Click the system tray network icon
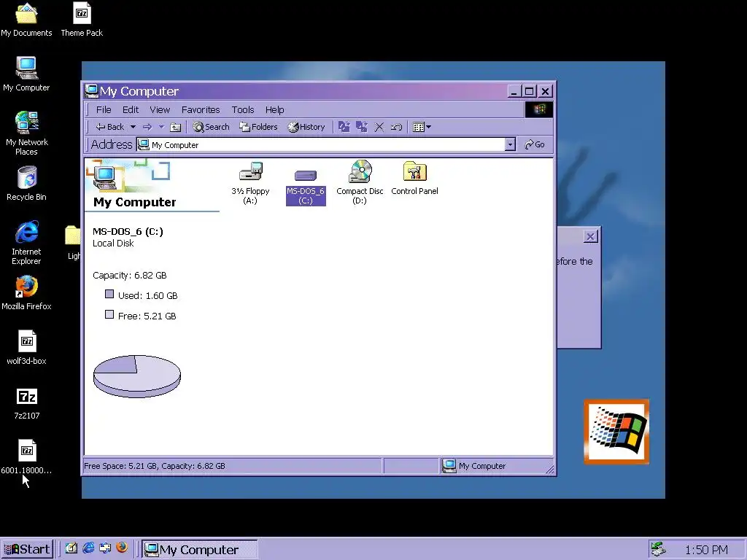747x560 pixels. tap(659, 549)
